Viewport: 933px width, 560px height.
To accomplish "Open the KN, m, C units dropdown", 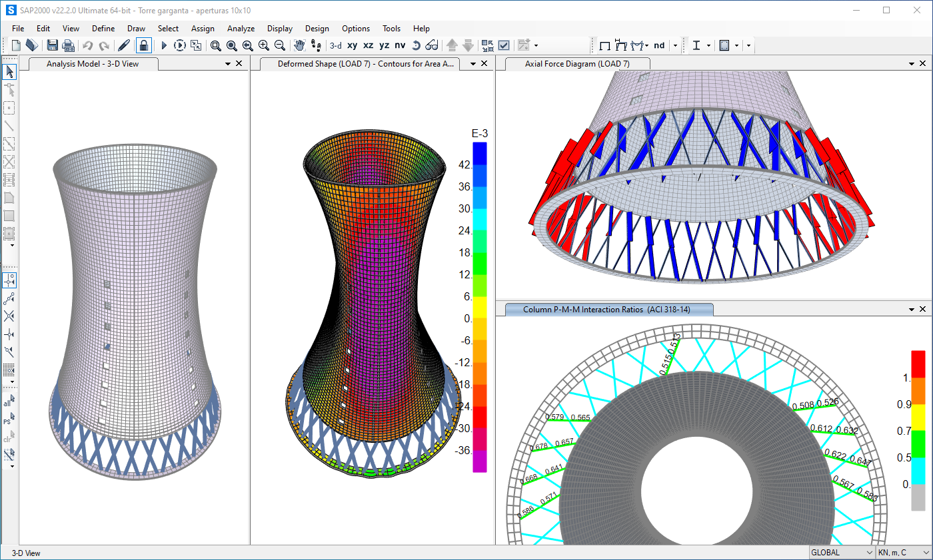I will click(926, 553).
